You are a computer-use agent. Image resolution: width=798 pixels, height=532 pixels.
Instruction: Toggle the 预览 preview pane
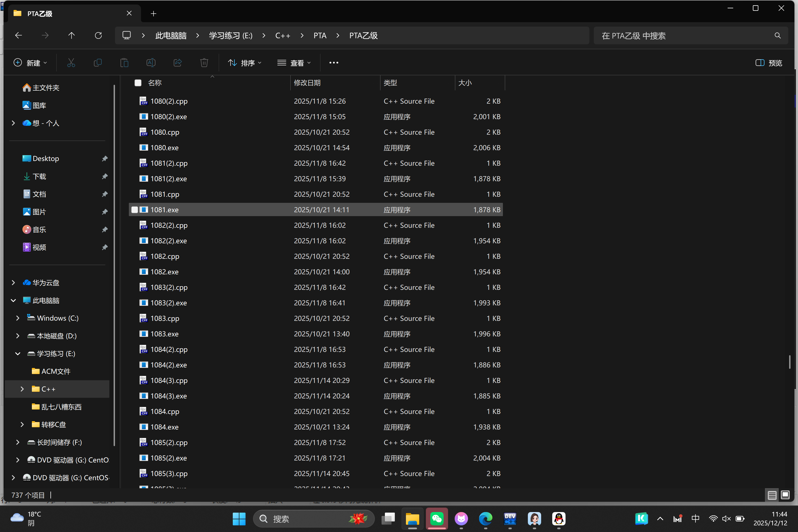point(768,63)
